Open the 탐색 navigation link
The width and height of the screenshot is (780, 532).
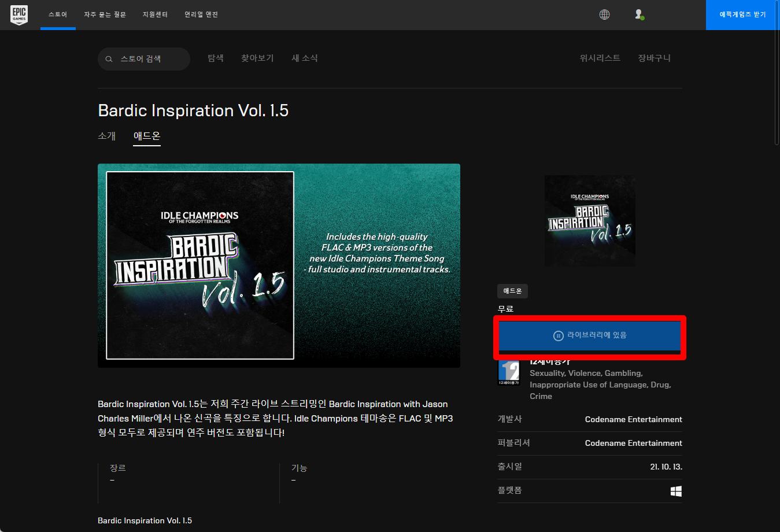(216, 58)
